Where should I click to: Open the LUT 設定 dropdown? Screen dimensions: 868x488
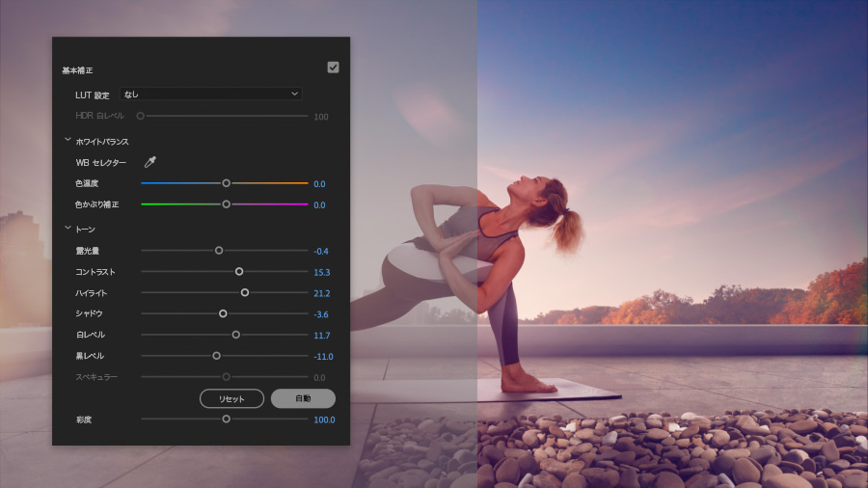[x=210, y=95]
